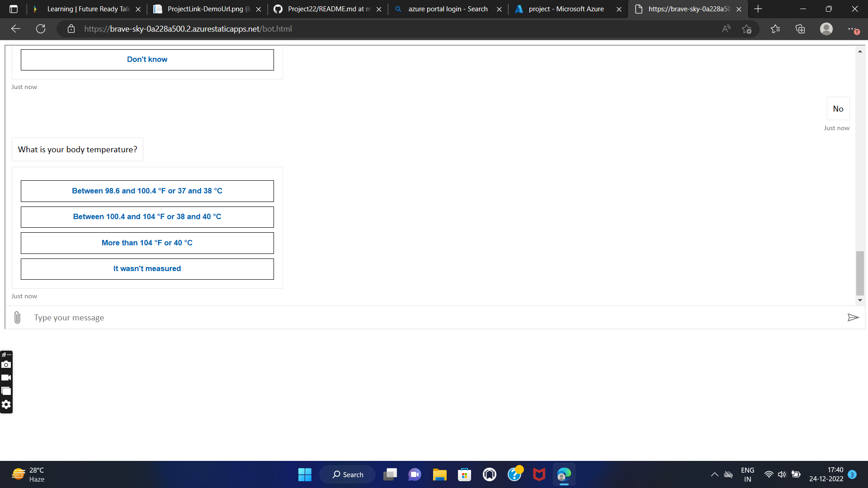
Task: Click the chat vertical scrollbar thumb
Action: 860,273
